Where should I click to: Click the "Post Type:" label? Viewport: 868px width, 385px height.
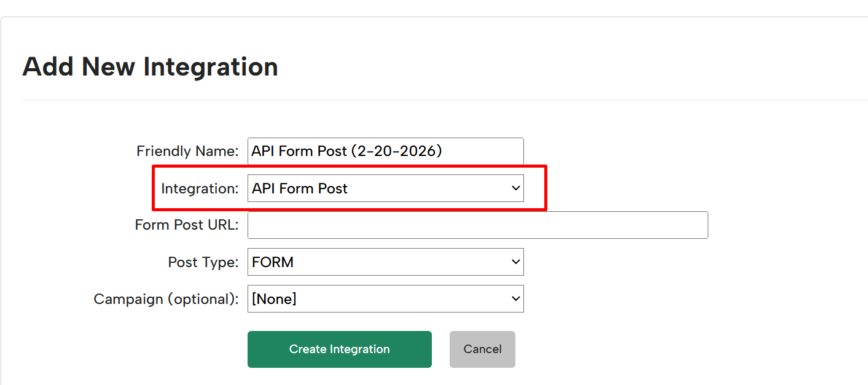coord(203,262)
